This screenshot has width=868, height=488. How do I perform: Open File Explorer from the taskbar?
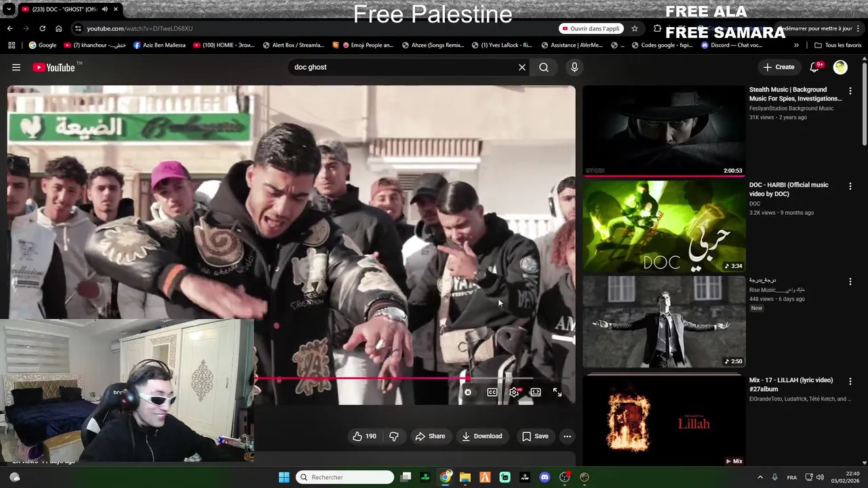[465, 477]
